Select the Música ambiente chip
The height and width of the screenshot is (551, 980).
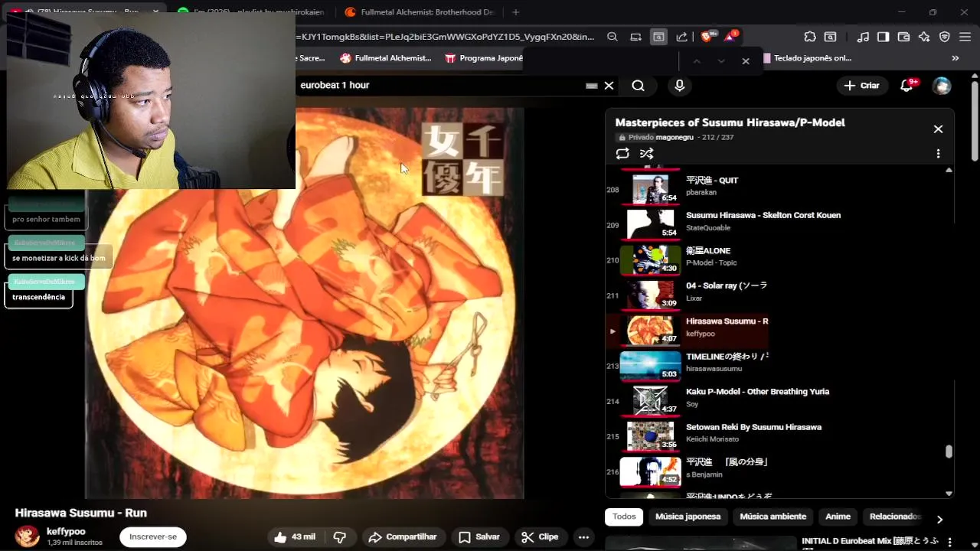click(773, 517)
